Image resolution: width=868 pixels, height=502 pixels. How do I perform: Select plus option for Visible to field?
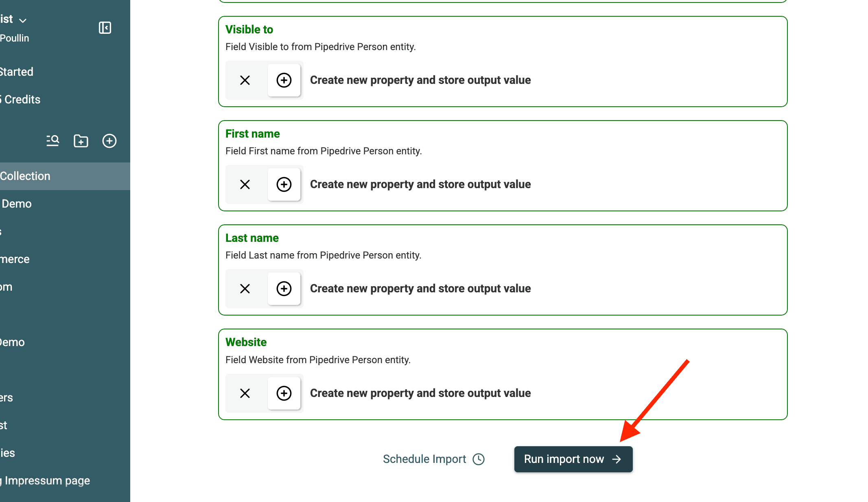(x=284, y=80)
